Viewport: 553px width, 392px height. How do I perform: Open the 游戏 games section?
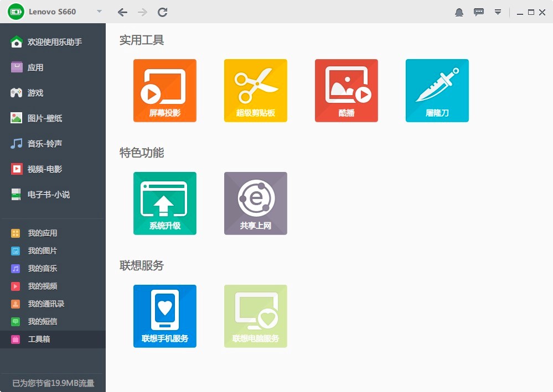[x=53, y=93]
